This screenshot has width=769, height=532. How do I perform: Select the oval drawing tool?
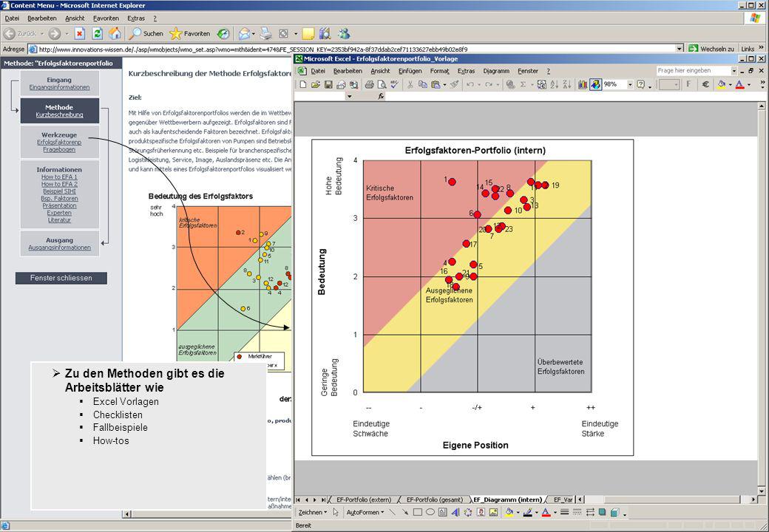click(430, 512)
